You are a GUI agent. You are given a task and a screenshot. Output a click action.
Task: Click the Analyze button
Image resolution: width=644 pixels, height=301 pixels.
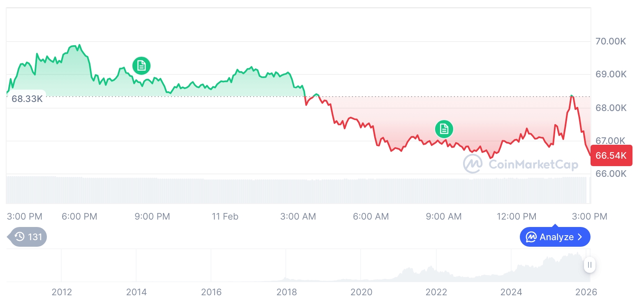(555, 237)
